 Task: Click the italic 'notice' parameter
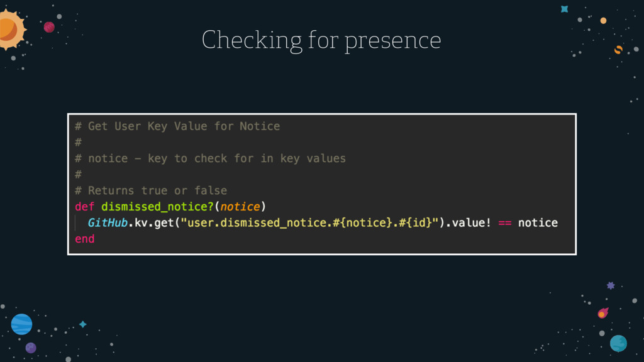pos(240,206)
